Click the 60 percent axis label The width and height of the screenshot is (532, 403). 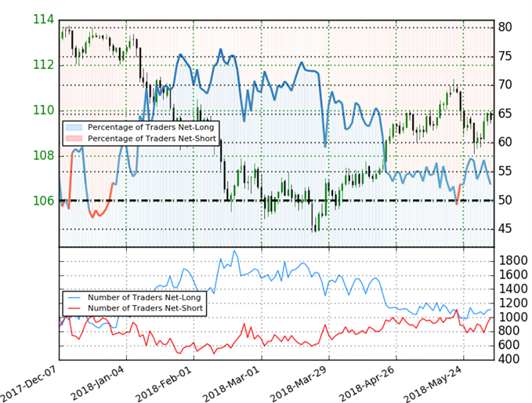coord(505,142)
